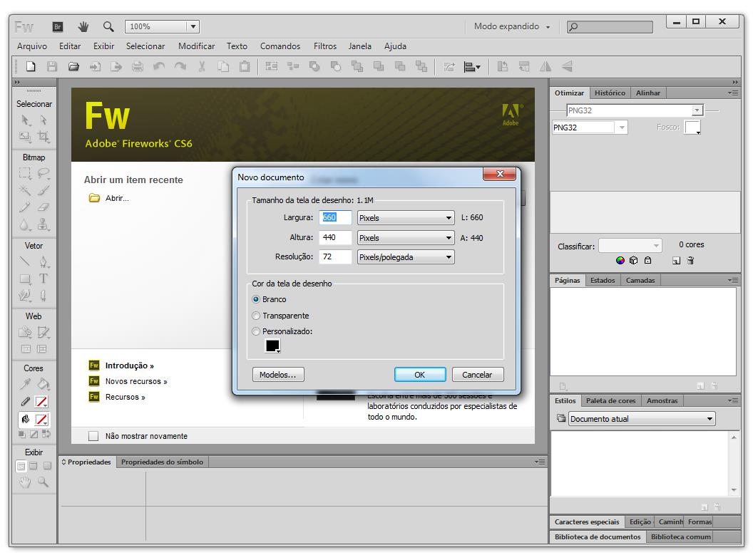This screenshot has width=753, height=560.
Task: Select the Pointer tool
Action: coord(25,120)
